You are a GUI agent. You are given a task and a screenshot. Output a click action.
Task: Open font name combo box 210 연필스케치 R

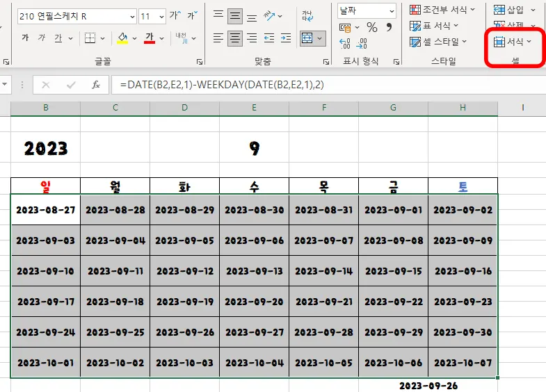(77, 17)
